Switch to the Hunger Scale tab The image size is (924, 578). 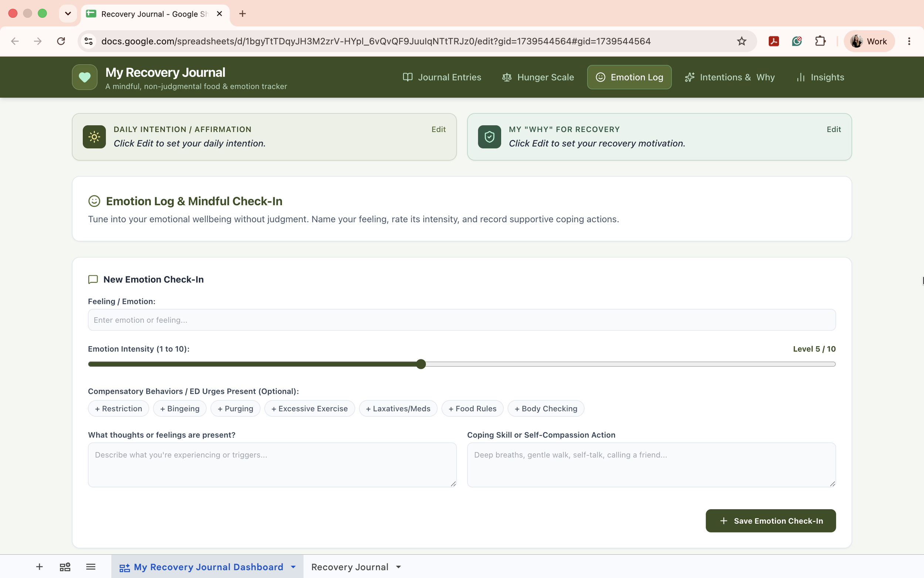[538, 77]
